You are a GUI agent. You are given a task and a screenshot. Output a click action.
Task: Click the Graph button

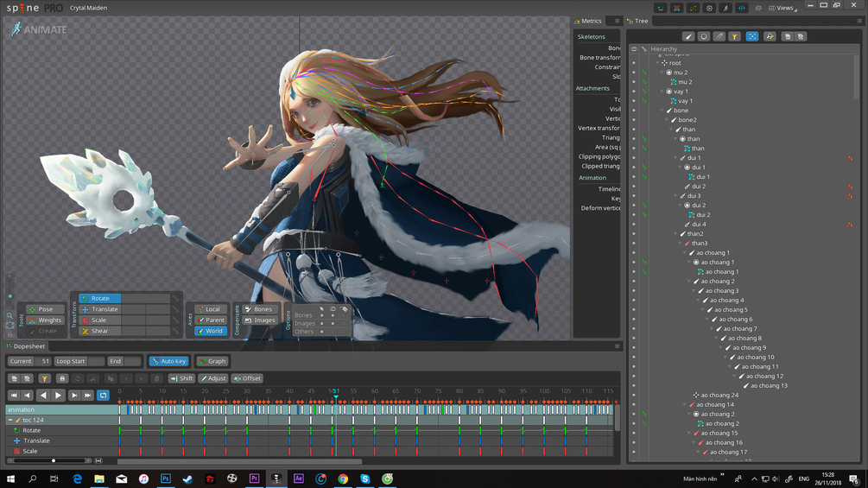(x=212, y=361)
